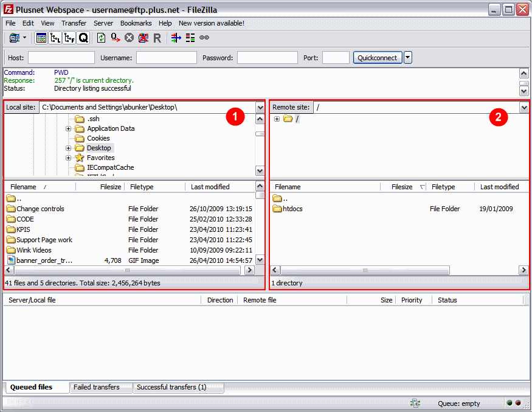Select the Support Page work folder icon
532x412 pixels.
[x=11, y=240]
